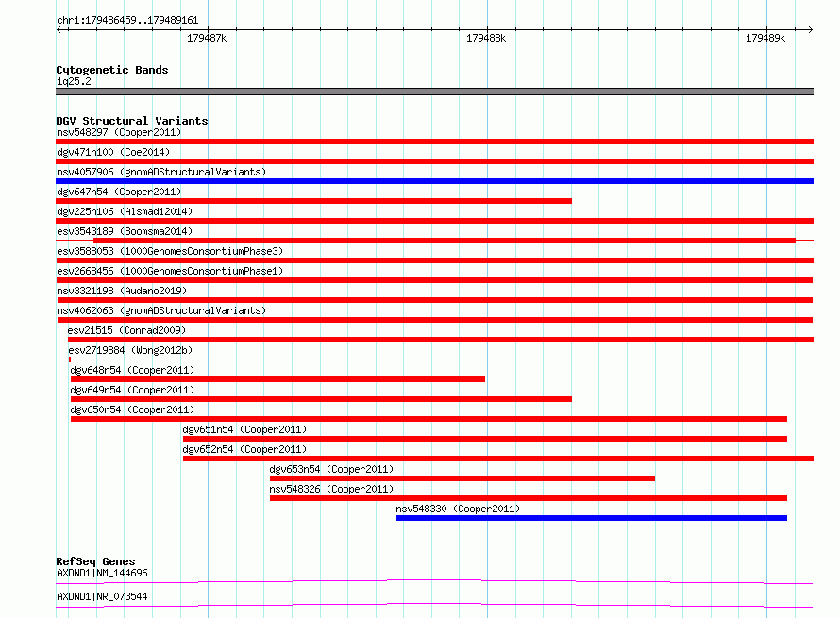
Task: Click dgv651n54 (Cooper2011) variant label
Action: pos(244,429)
